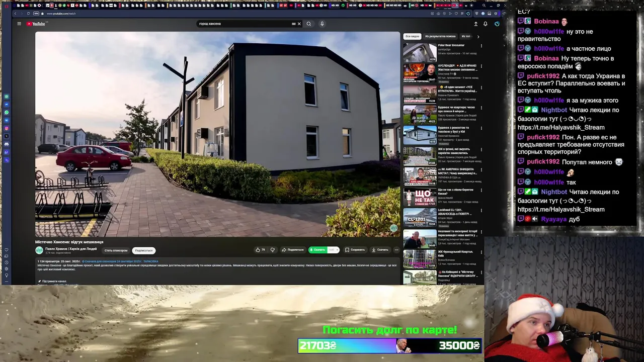Screen dimensions: 644x362
Task: Open YouTube notifications bell
Action: (x=486, y=24)
